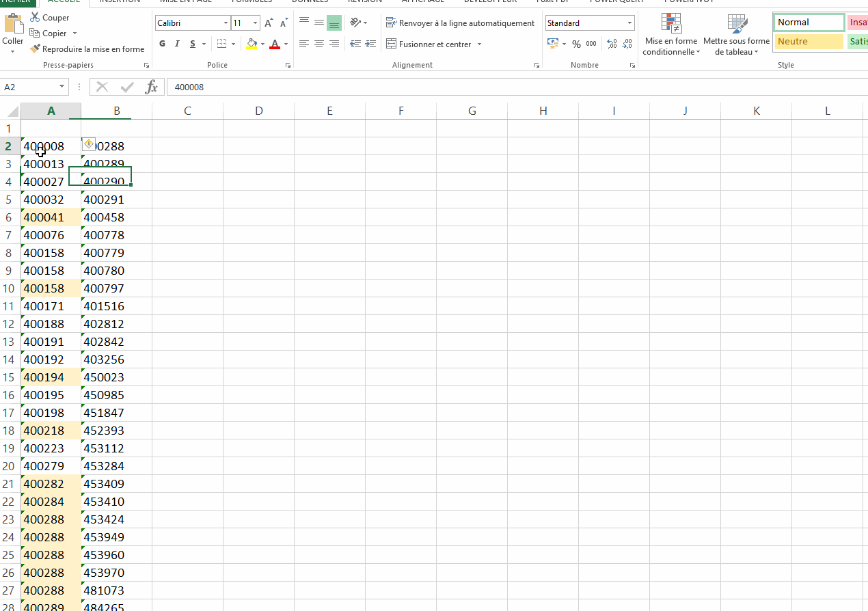868x611 pixels.
Task: Align cell text left
Action: point(304,44)
